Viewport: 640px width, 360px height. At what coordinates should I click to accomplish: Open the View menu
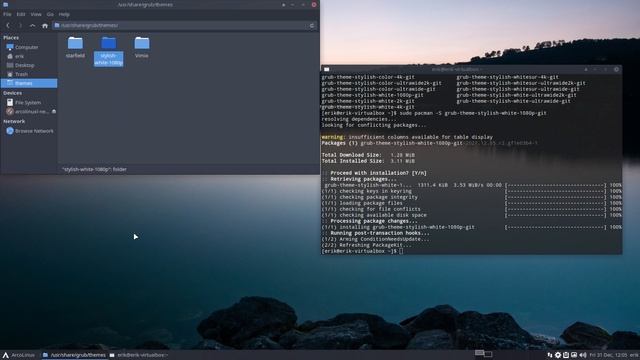tap(36, 14)
